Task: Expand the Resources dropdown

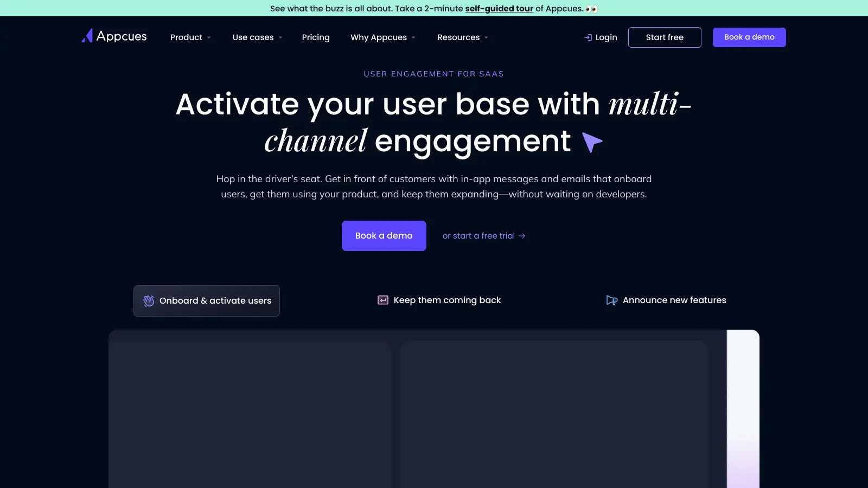Action: (x=462, y=37)
